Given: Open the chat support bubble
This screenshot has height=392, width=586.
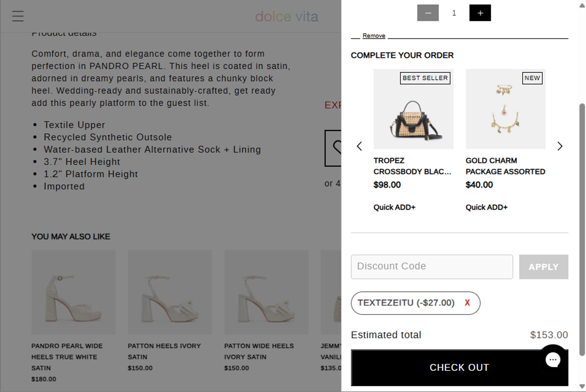Looking at the screenshot, I should [x=553, y=360].
